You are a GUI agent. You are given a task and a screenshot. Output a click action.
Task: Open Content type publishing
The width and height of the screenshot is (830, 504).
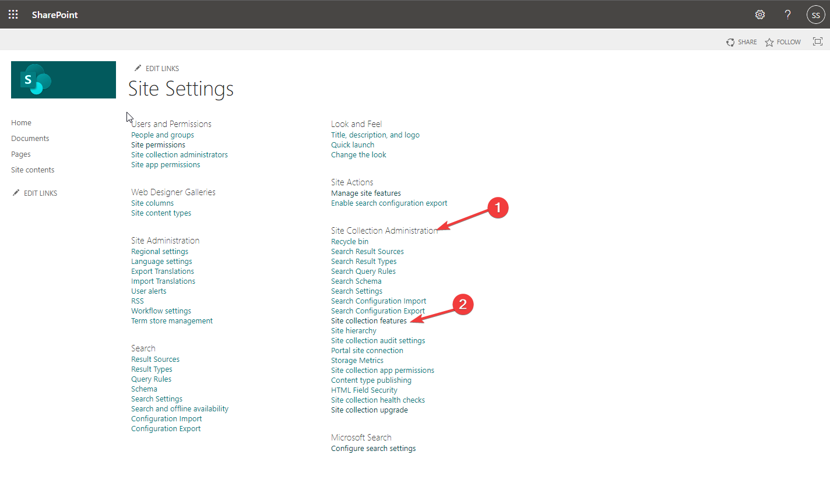pos(371,380)
